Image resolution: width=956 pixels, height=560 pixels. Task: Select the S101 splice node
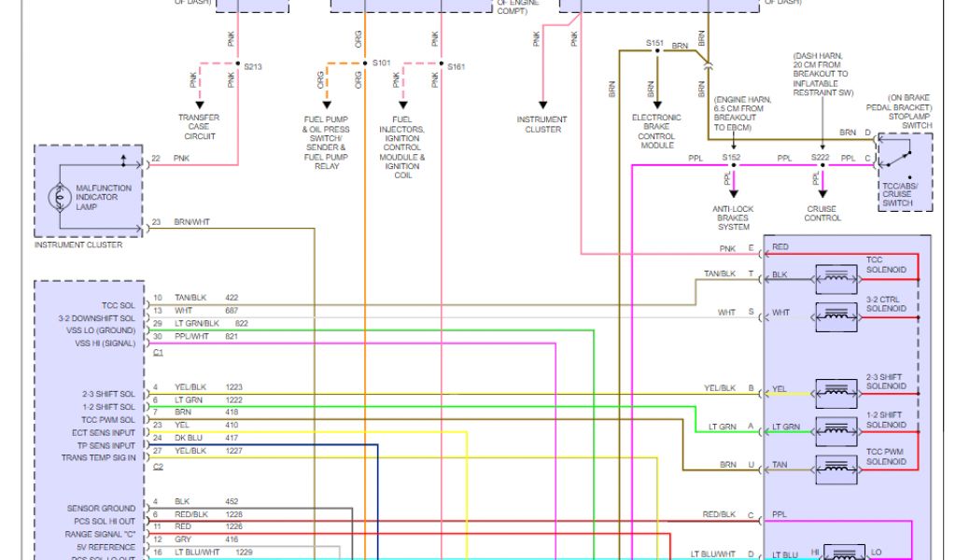[x=366, y=63]
